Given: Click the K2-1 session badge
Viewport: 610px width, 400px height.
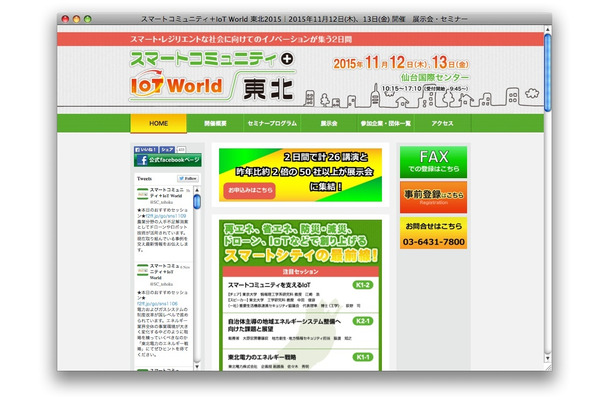Looking at the screenshot, I should coord(363,321).
